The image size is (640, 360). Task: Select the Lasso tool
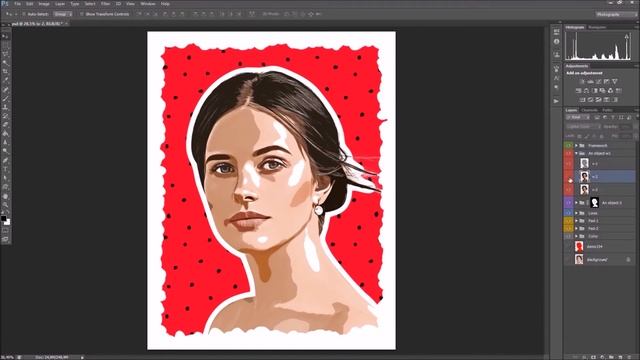[5, 54]
